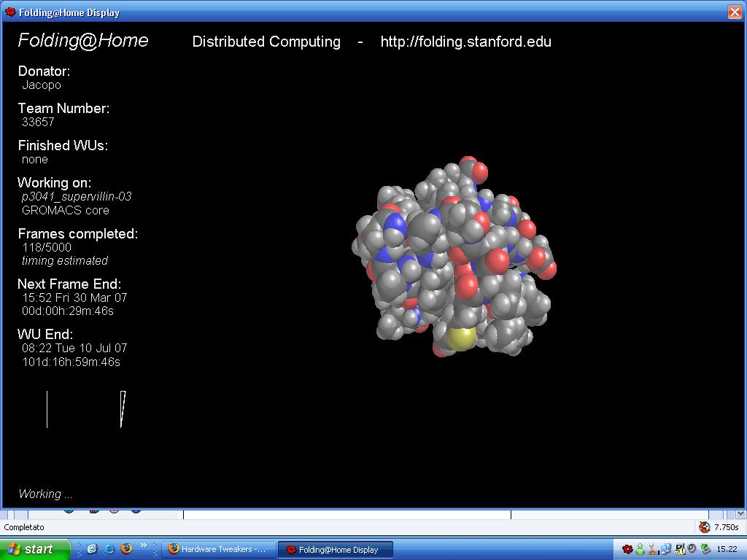Click the taskbar clock showing 15.22
Screen dimensions: 747x560
point(727,549)
